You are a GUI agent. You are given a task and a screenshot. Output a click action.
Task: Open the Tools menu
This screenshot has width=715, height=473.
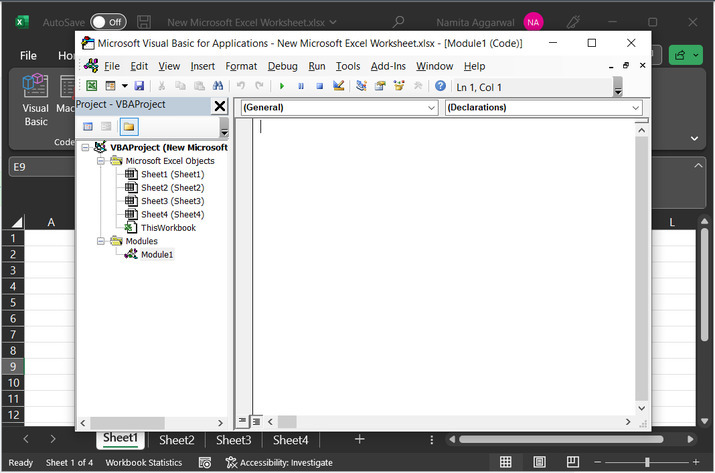click(348, 66)
